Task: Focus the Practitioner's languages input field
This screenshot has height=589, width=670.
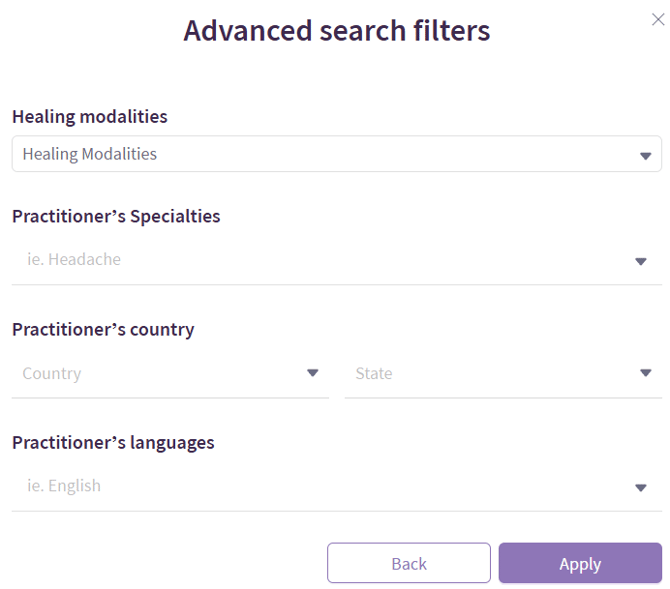Action: (320, 486)
